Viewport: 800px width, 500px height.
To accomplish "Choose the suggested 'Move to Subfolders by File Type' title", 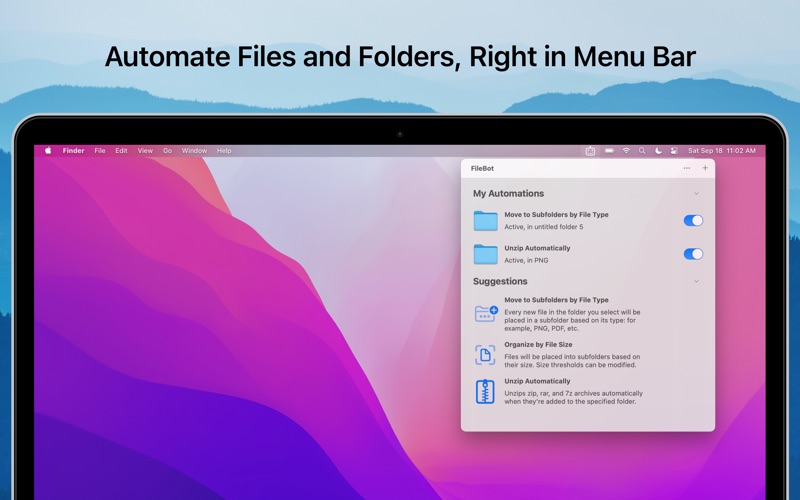I will click(x=556, y=300).
